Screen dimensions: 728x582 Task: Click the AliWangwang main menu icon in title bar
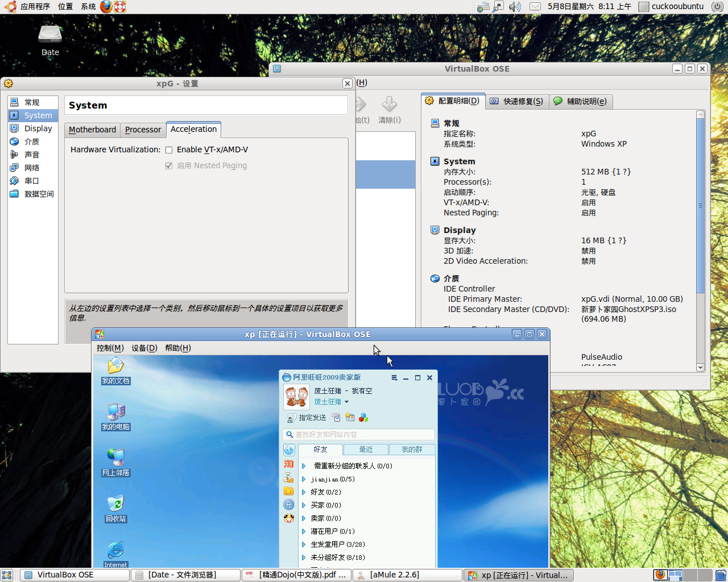394,378
